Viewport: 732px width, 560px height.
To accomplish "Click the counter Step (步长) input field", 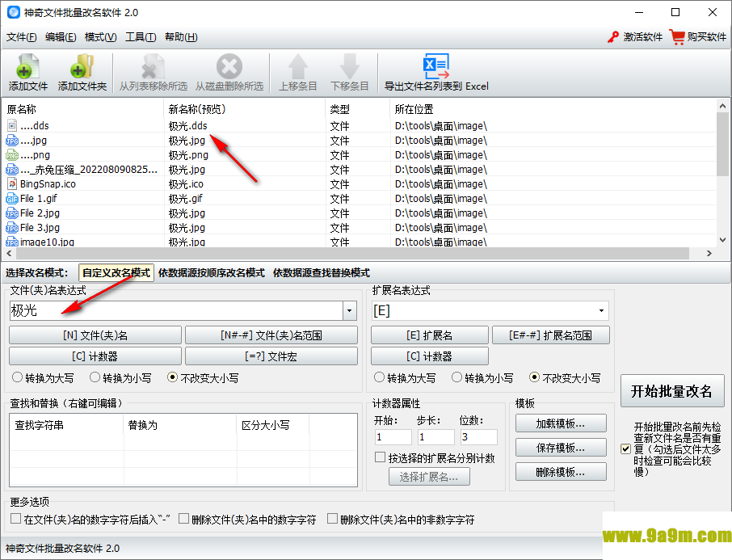I will pyautogui.click(x=436, y=437).
